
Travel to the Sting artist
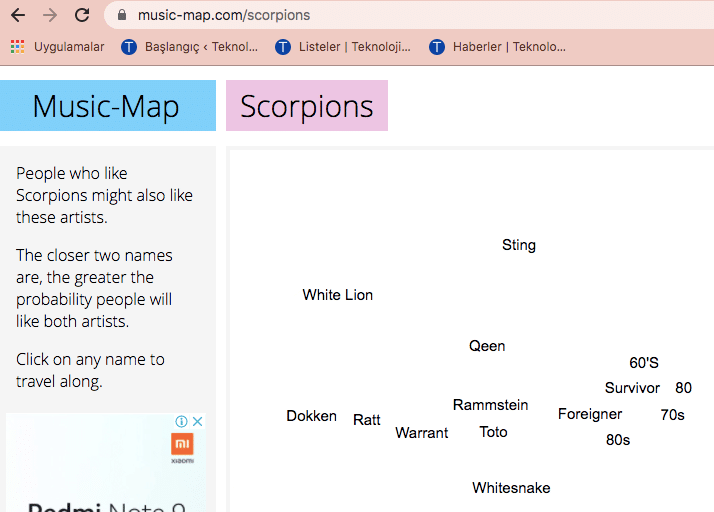[519, 245]
